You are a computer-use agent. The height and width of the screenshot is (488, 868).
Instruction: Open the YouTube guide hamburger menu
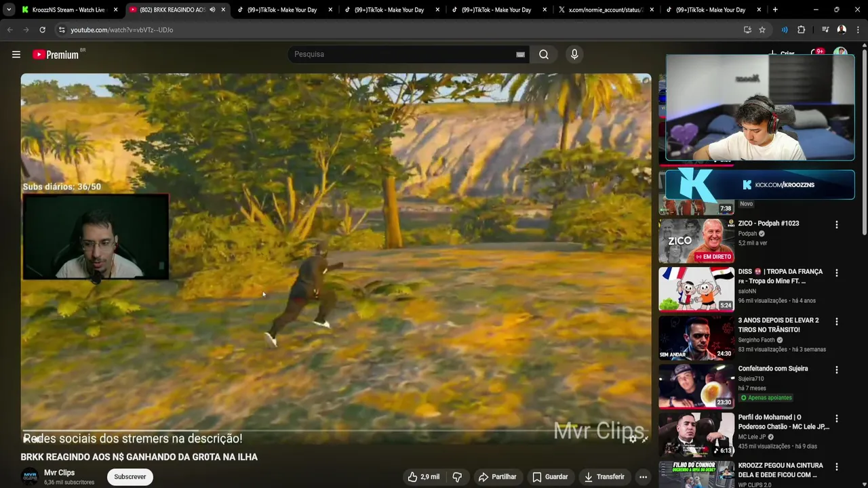(16, 54)
